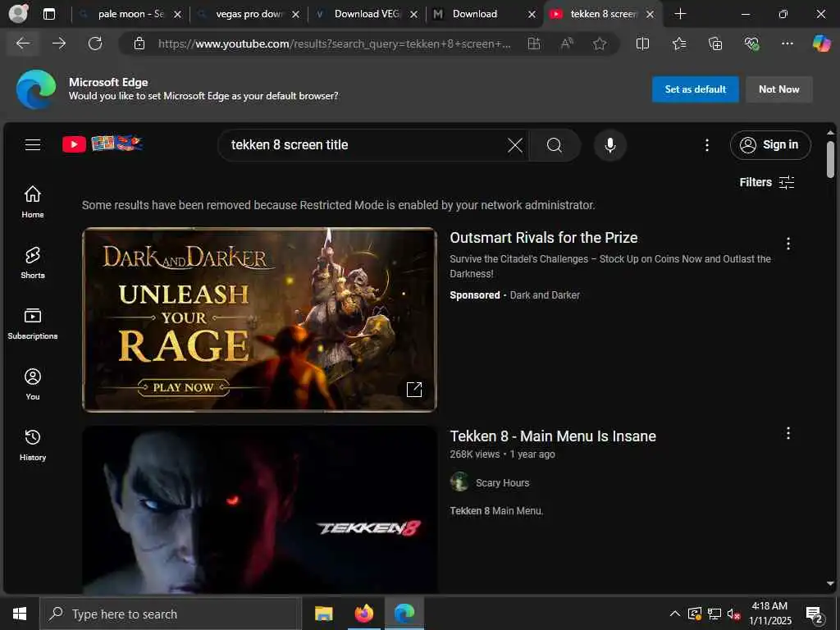Open options for Dark and Darker ad
Image resolution: width=840 pixels, height=630 pixels.
pyautogui.click(x=788, y=244)
